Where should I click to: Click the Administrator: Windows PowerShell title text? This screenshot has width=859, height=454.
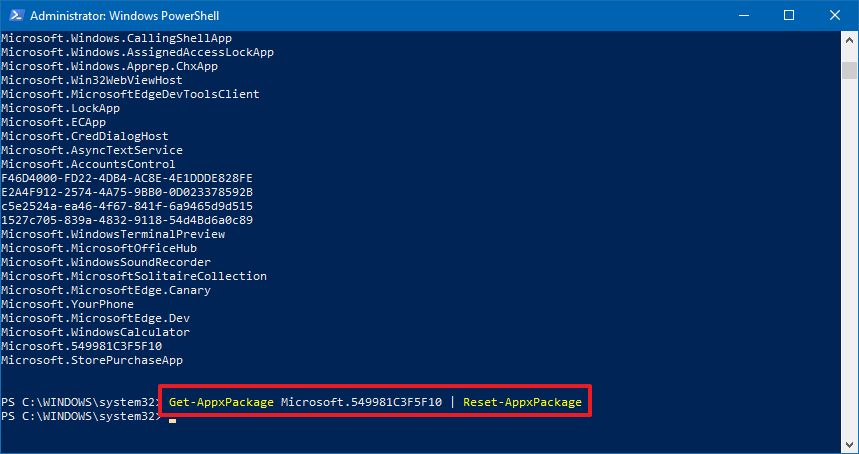124,16
